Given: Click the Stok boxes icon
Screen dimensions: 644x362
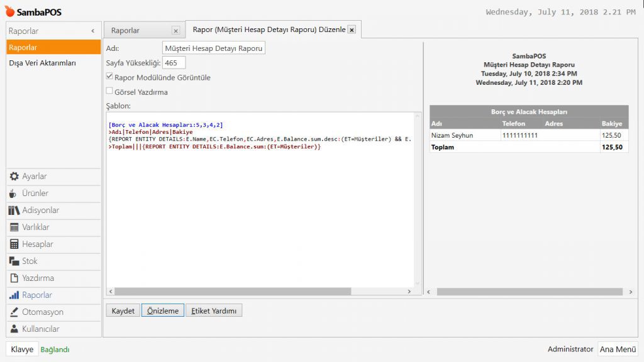Looking at the screenshot, I should 14,261.
